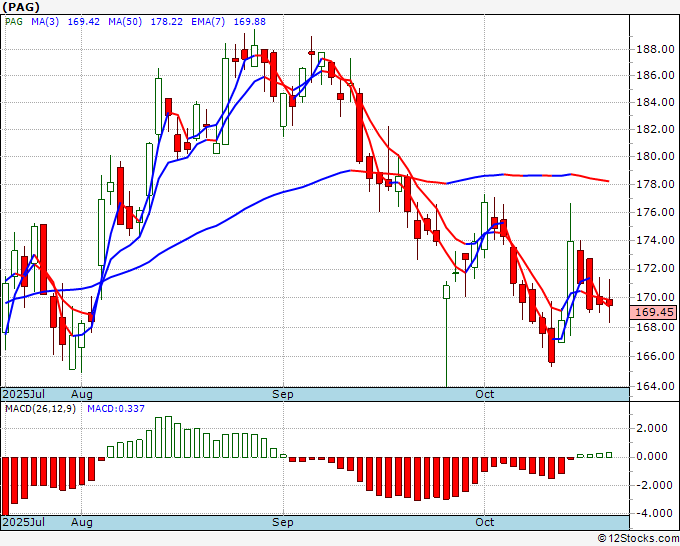Click Aug on the MACD panel axis
Image resolution: width=680 pixels, height=546 pixels.
click(82, 522)
